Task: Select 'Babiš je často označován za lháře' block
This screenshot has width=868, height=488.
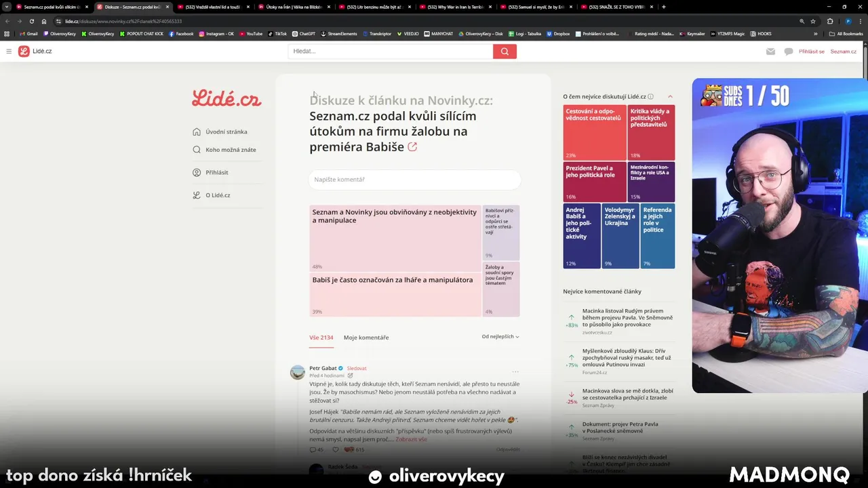Action: point(395,295)
